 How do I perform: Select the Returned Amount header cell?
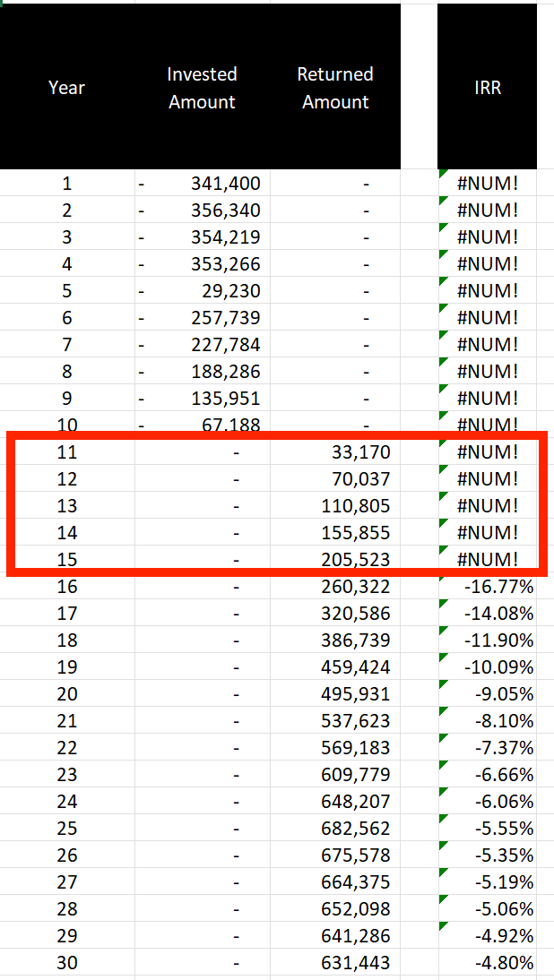335,87
